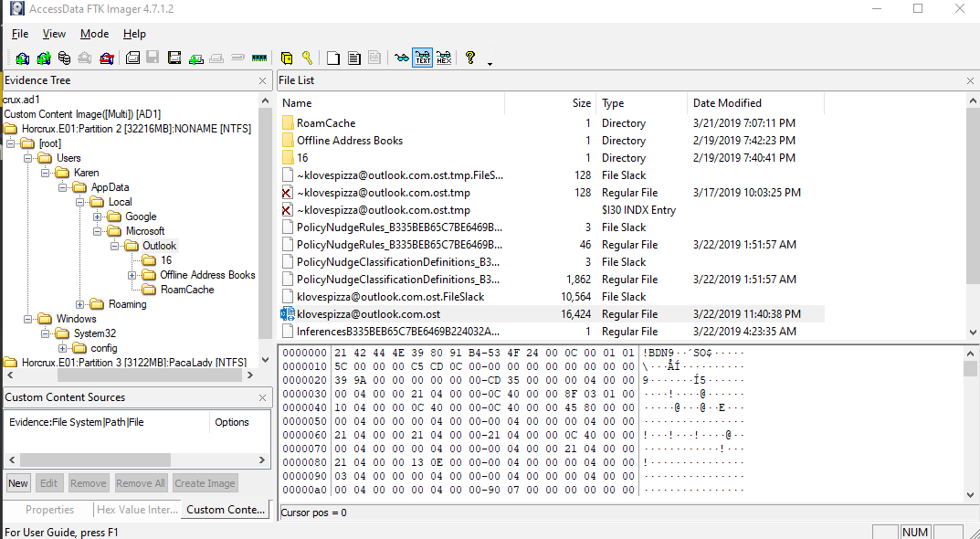980x539 pixels.
Task: Click the Image Mounting disk stack icon
Action: point(64,58)
